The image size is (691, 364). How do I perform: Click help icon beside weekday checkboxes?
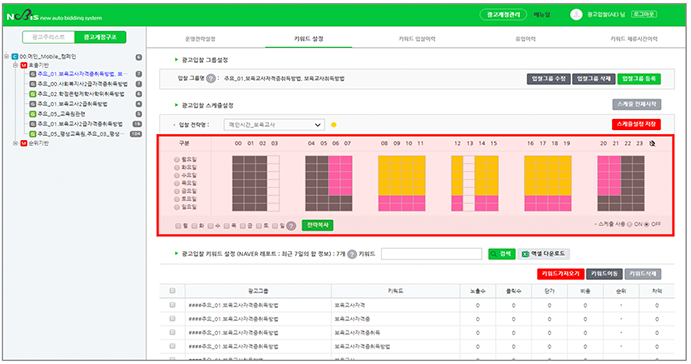(291, 226)
